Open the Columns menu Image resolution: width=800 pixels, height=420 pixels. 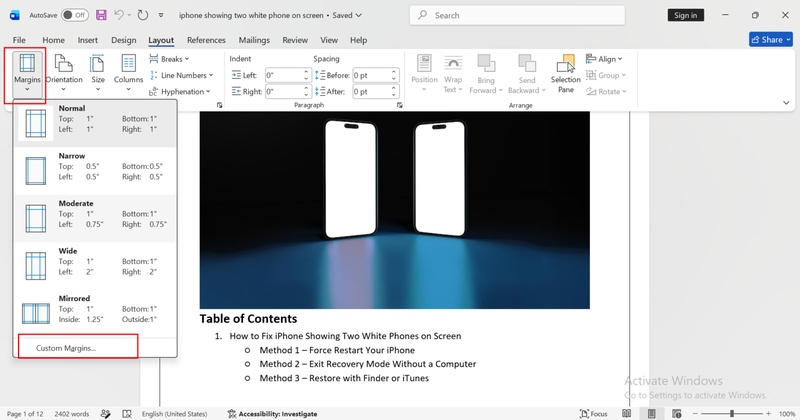[x=128, y=75]
